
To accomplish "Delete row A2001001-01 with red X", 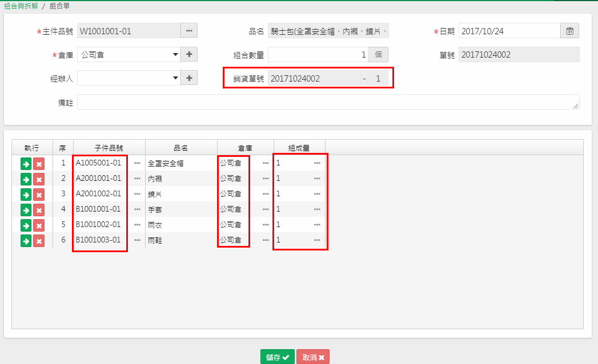I will click(39, 179).
